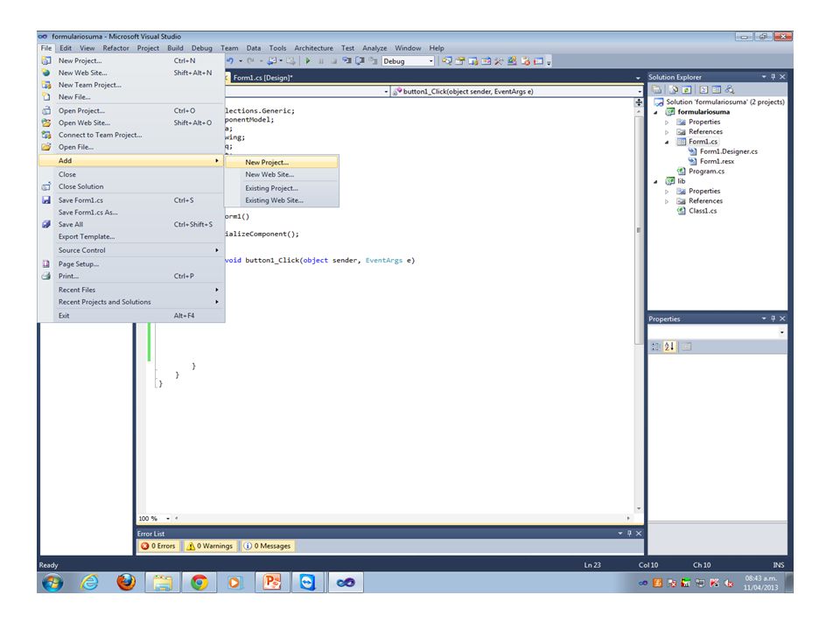
Task: Open Recent Projects and Solutions submenu
Action: (x=130, y=302)
